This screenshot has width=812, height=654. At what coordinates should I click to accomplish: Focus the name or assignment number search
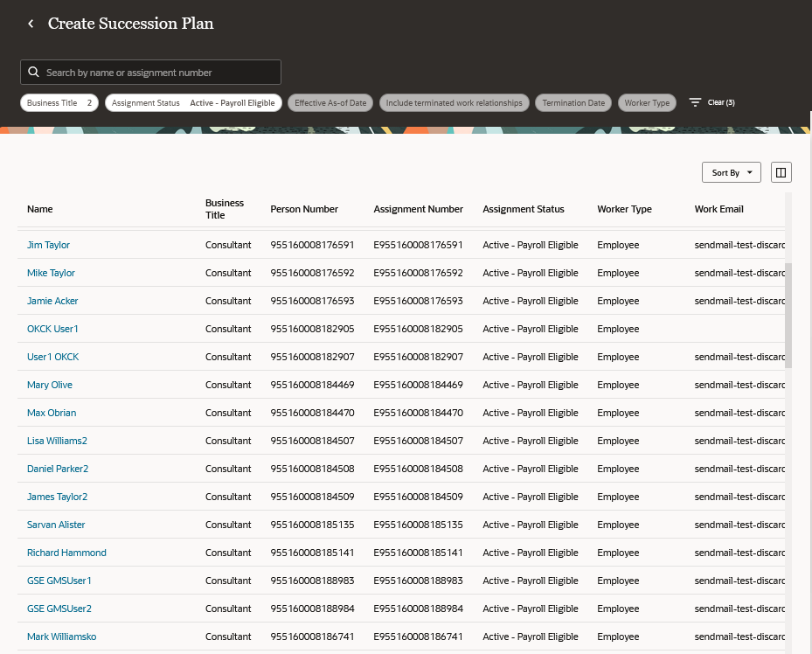click(150, 72)
